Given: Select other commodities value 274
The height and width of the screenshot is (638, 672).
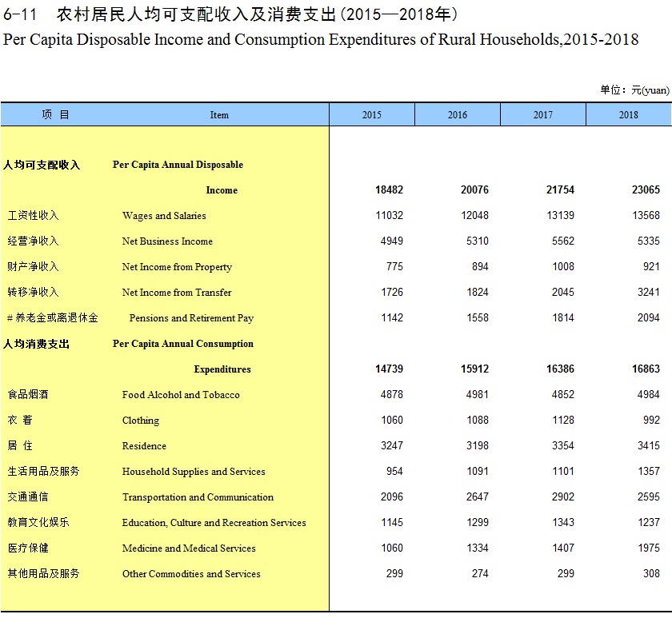Looking at the screenshot, I should pyautogui.click(x=480, y=574).
